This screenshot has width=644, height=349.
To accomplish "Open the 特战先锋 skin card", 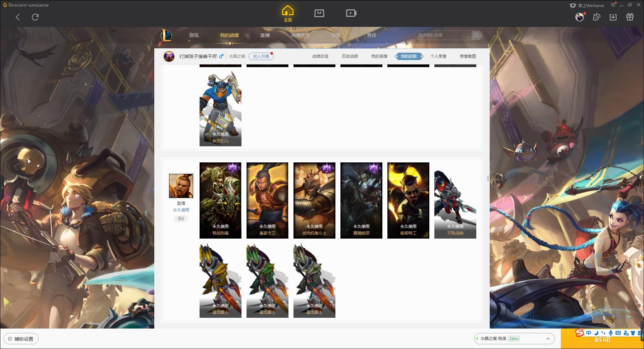I will (x=220, y=200).
